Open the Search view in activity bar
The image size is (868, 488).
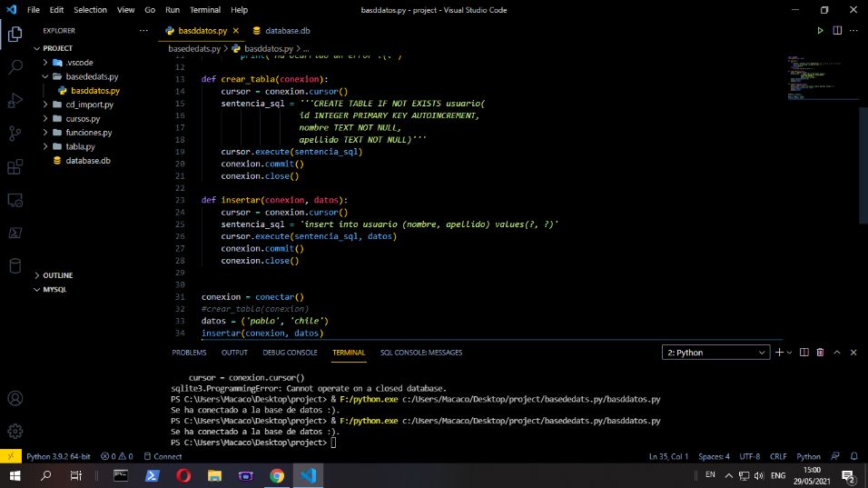click(x=15, y=67)
